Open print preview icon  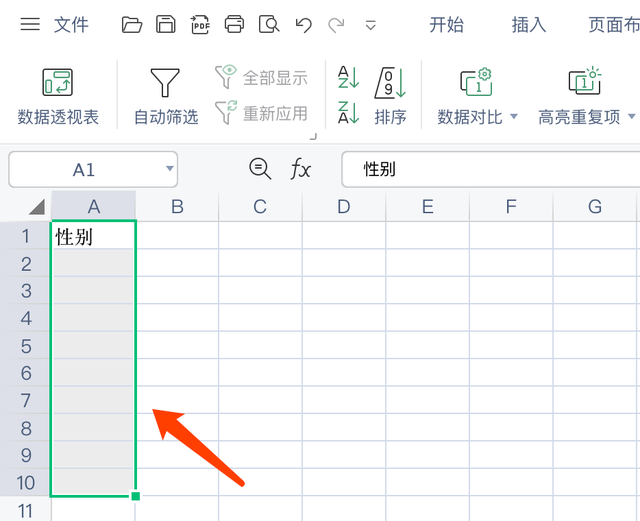pos(269,25)
